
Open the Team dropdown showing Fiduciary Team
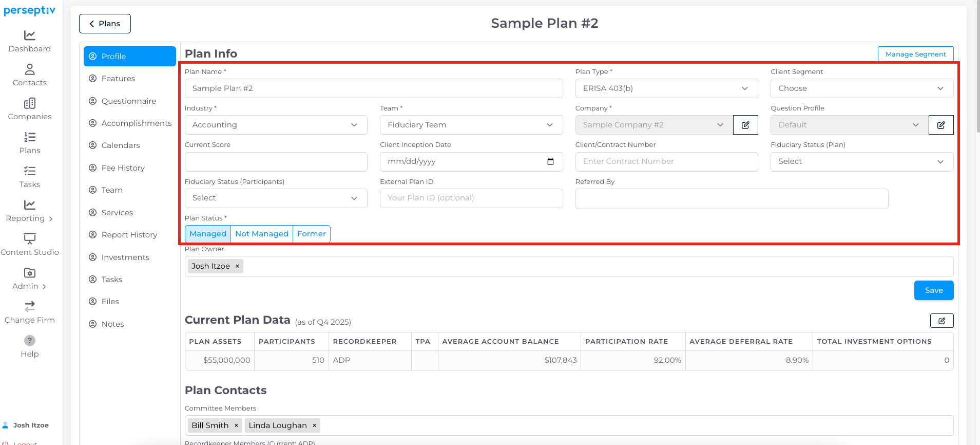471,125
